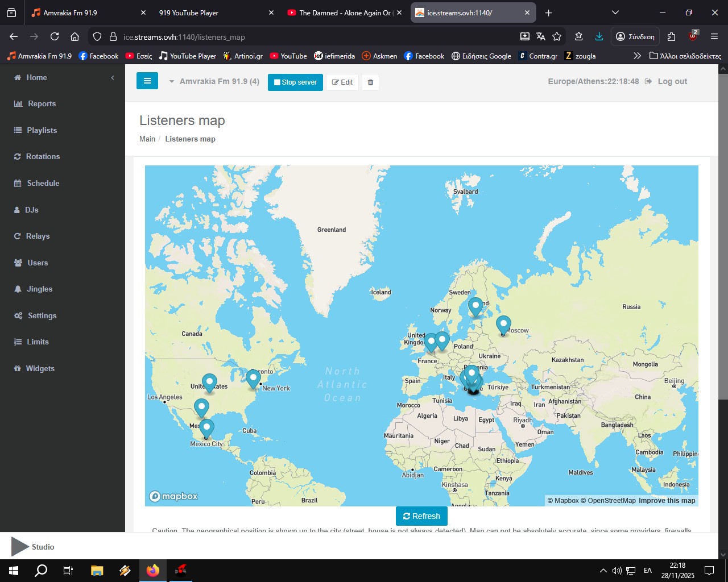Viewport: 728px width, 582px height.
Task: Click the Jingles bell icon
Action: coord(18,289)
